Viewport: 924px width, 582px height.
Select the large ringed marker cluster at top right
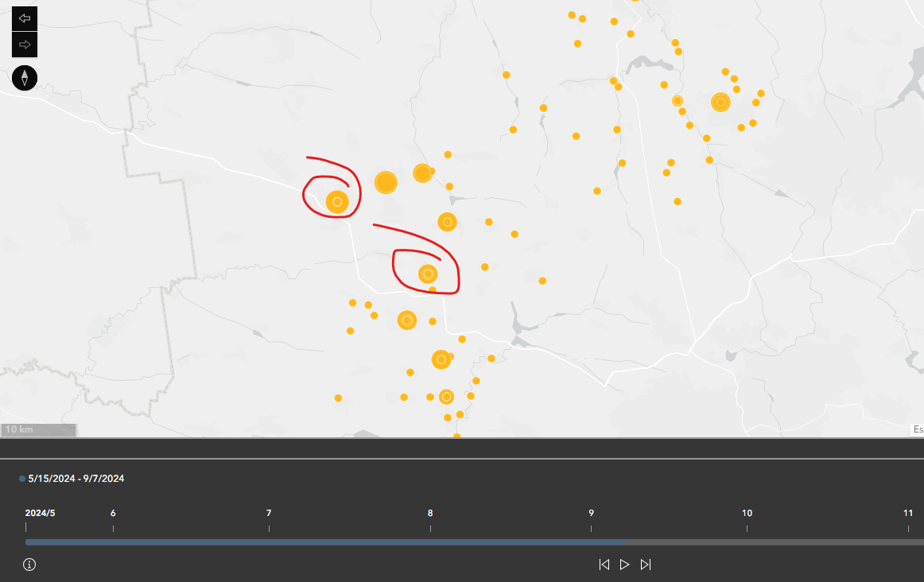pyautogui.click(x=720, y=102)
